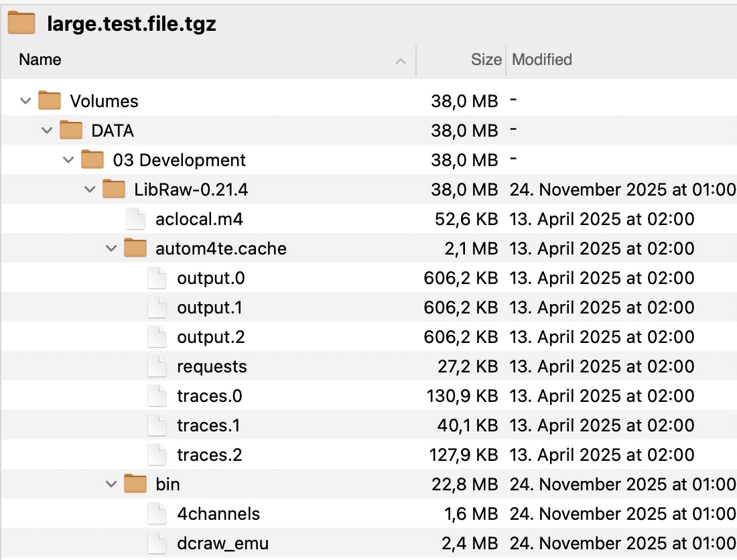Image resolution: width=737 pixels, height=560 pixels.
Task: Click the bin folder icon
Action: point(135,484)
